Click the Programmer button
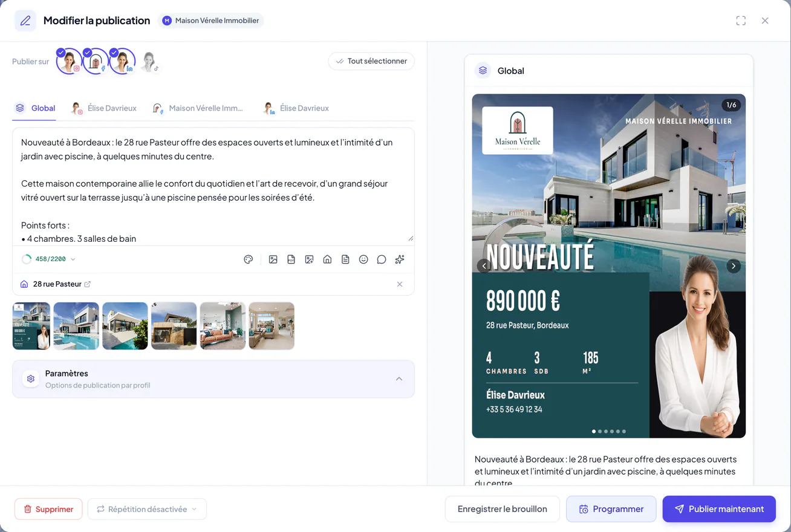Viewport: 791px width, 532px height. (x=611, y=509)
